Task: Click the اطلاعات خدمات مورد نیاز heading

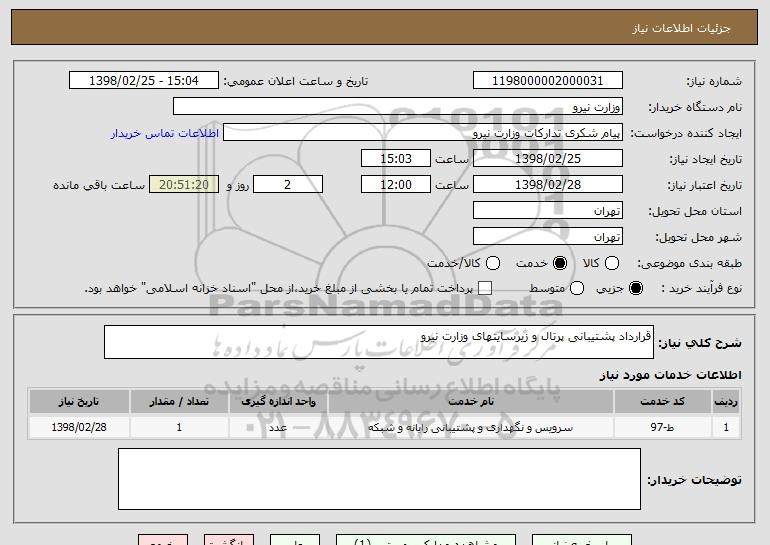Action: pos(670,375)
